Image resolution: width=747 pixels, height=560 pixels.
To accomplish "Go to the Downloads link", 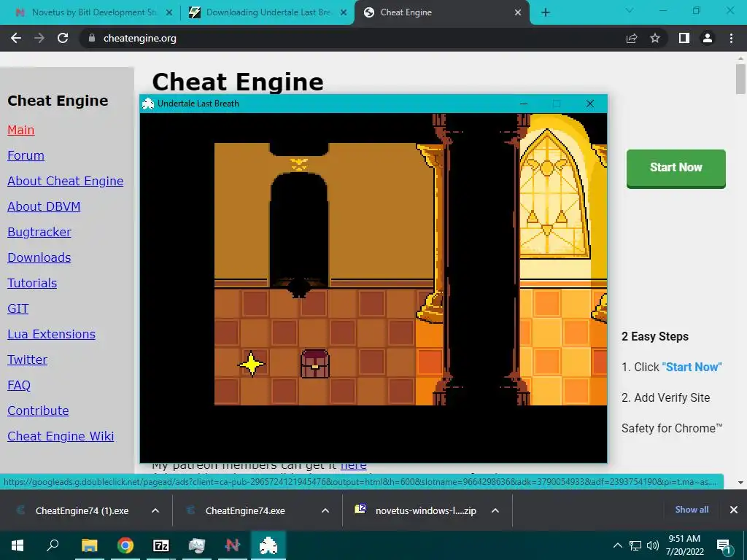I will coord(39,257).
